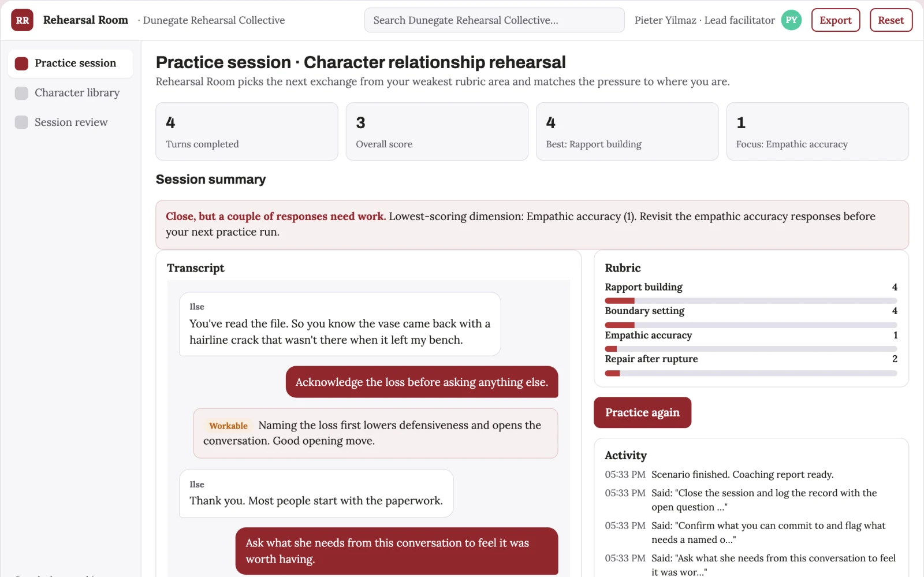
Task: Click the Practice again button
Action: coord(642,412)
